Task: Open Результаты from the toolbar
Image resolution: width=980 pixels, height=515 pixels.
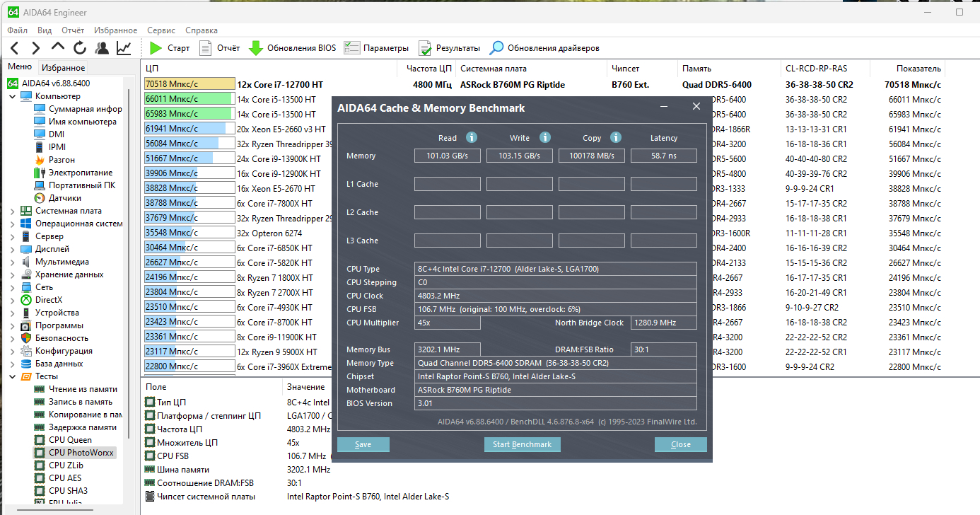Action: (425, 48)
